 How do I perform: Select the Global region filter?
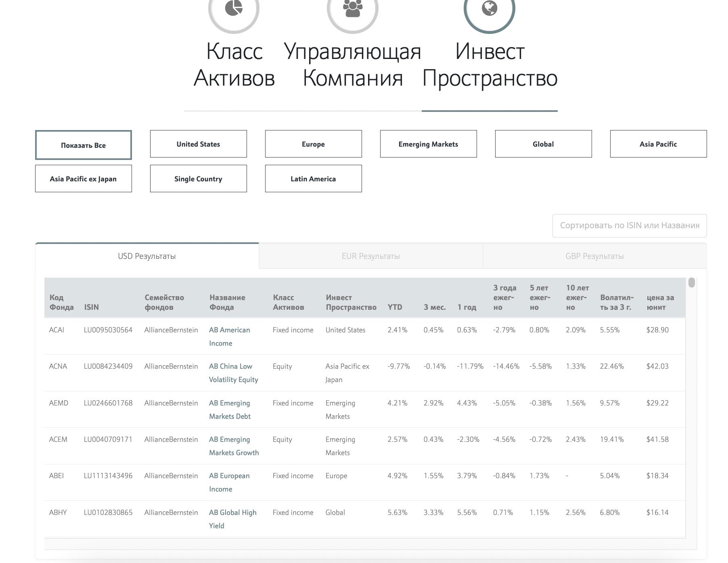click(543, 144)
